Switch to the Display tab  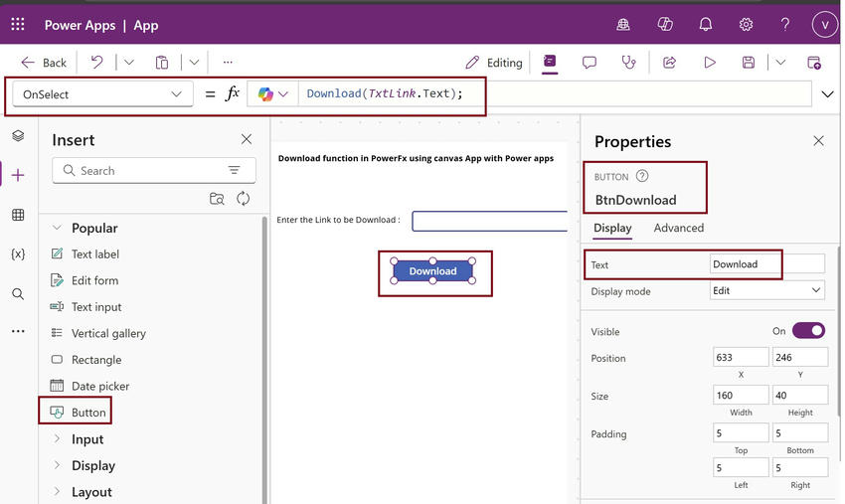612,228
